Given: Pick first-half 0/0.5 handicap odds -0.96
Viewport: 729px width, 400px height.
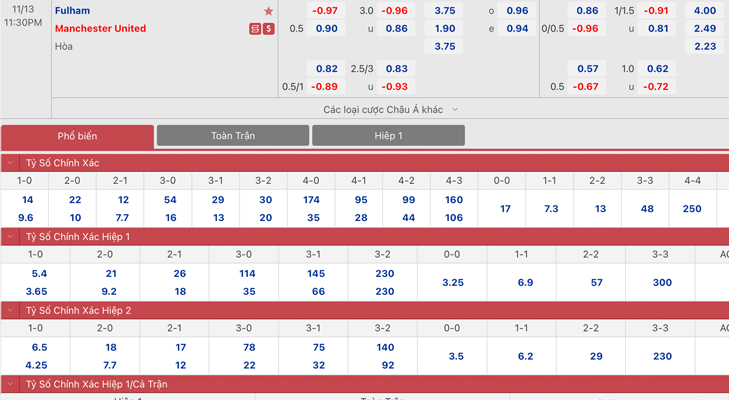Looking at the screenshot, I should (x=586, y=28).
